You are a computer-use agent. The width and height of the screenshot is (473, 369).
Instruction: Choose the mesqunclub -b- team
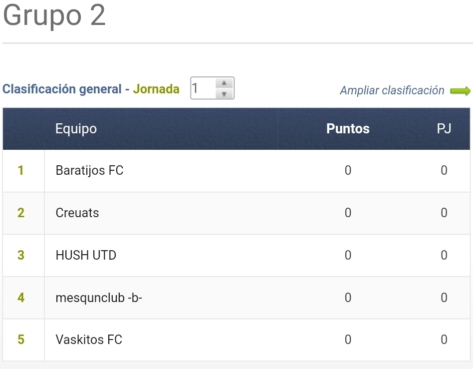(x=99, y=298)
